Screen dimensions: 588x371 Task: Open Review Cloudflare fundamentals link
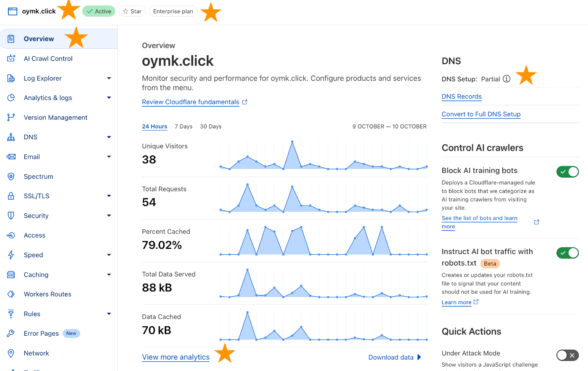pos(191,102)
